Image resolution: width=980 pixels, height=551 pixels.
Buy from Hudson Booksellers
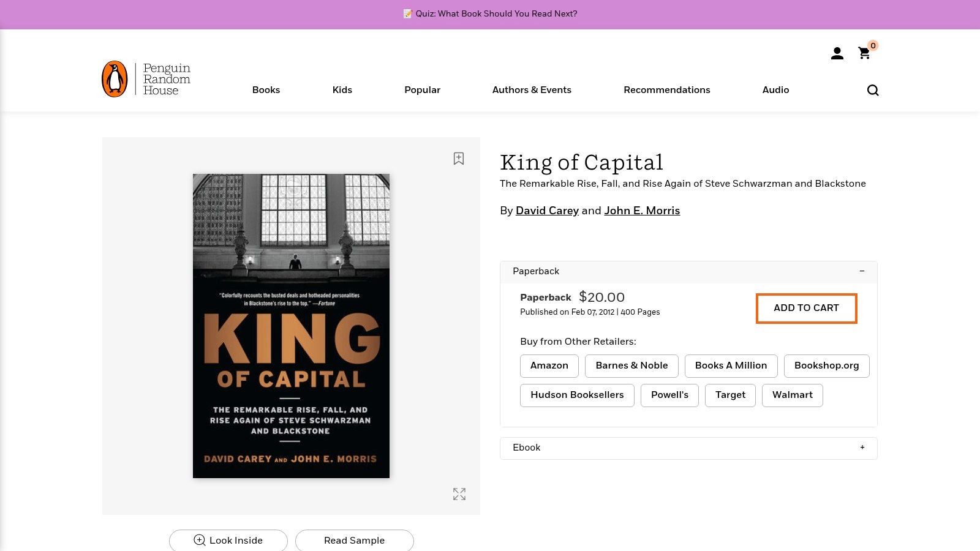point(577,395)
